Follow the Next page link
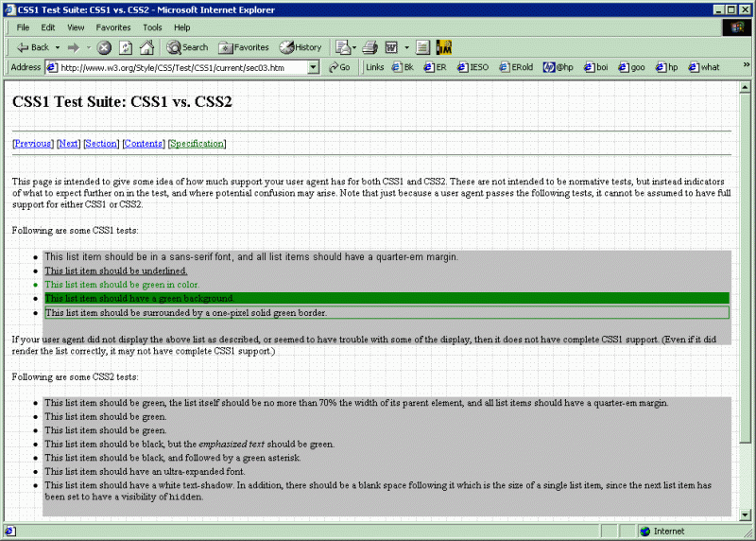This screenshot has width=756, height=541. [x=68, y=144]
